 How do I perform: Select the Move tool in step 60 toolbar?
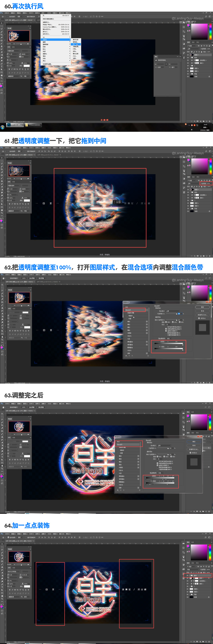click(1, 23)
